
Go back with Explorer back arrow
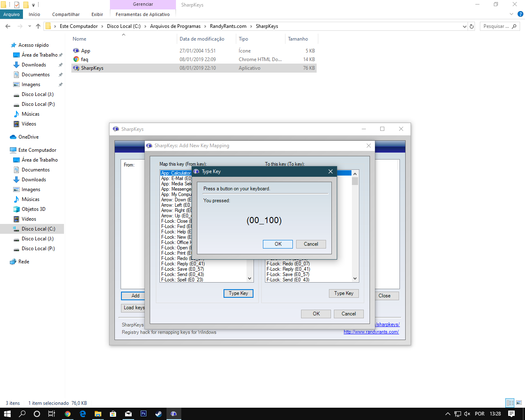click(x=8, y=26)
